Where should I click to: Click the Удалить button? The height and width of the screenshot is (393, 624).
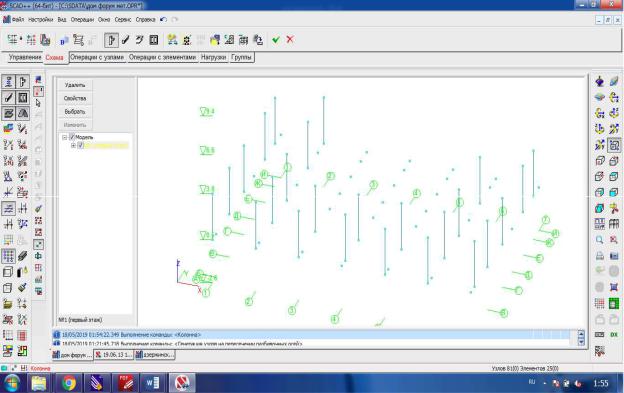[75, 85]
